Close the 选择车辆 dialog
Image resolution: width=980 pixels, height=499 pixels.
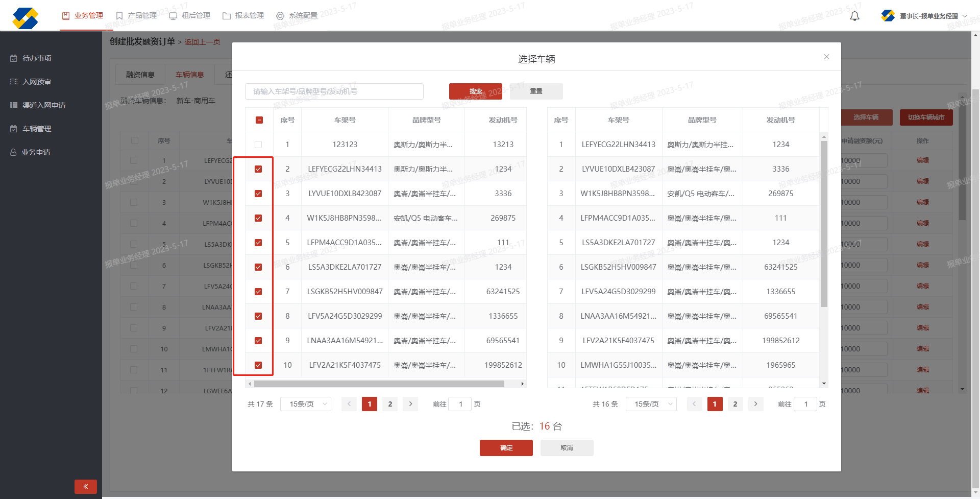tap(826, 57)
